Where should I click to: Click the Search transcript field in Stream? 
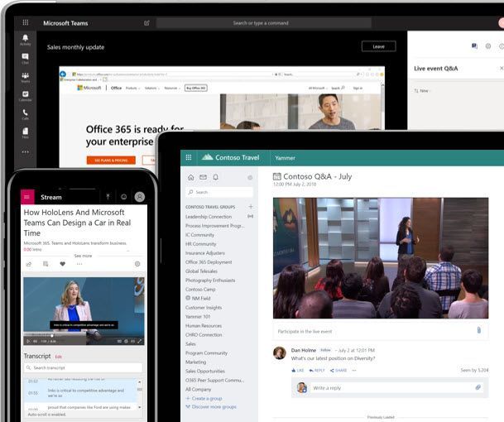pos(84,367)
